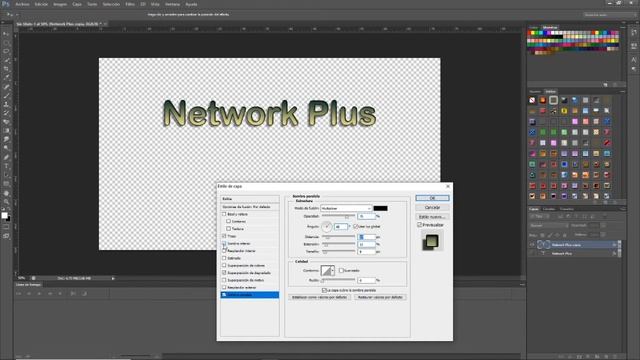Viewport: 640px width, 360px height.
Task: Click the no-style swatch in Estilos panel
Action: 532,100
